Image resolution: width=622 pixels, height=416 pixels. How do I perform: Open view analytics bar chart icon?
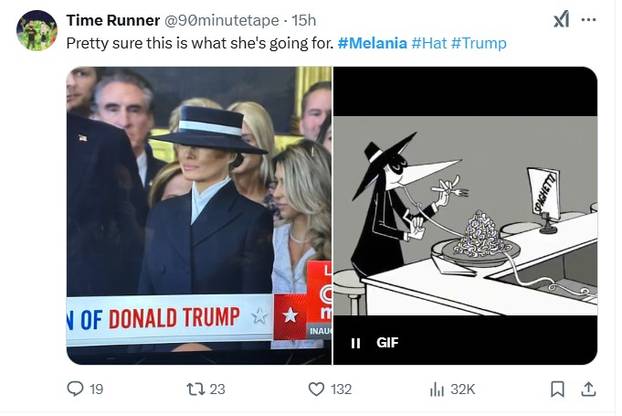437,389
